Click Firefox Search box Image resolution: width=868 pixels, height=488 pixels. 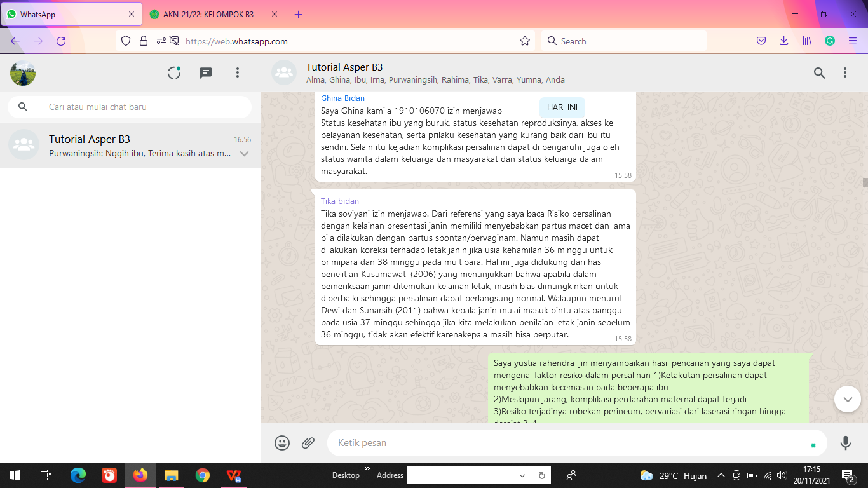point(624,41)
